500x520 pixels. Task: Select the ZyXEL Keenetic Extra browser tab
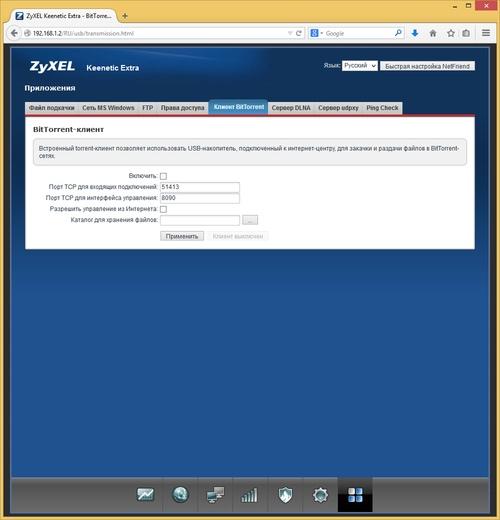pyautogui.click(x=63, y=16)
